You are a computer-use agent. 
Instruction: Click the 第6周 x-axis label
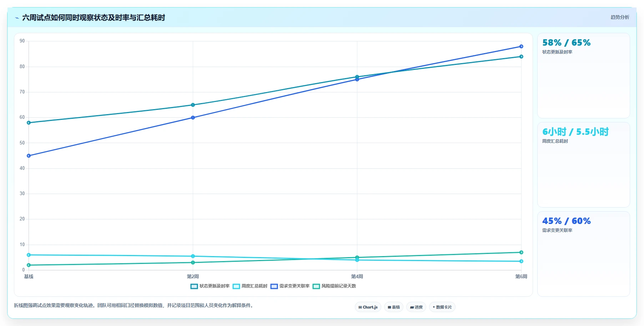tap(521, 277)
